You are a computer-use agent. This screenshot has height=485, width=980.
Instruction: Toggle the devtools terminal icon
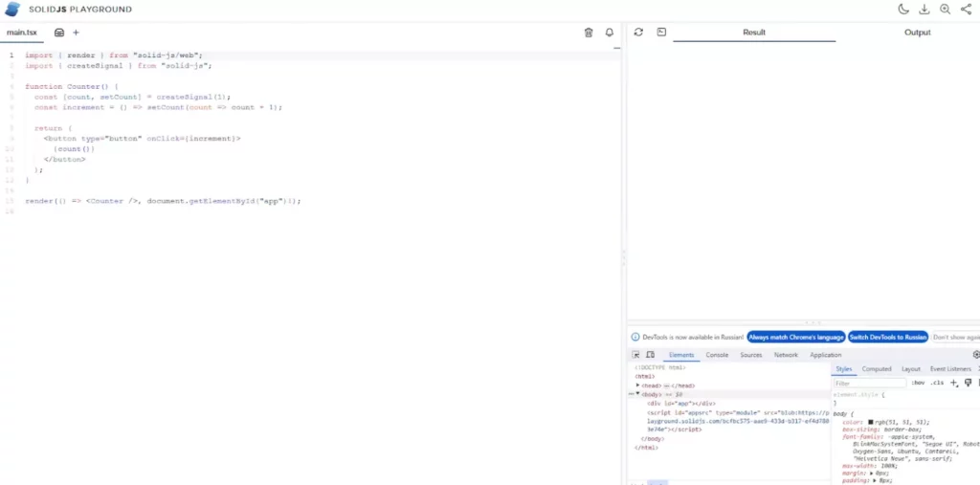661,32
